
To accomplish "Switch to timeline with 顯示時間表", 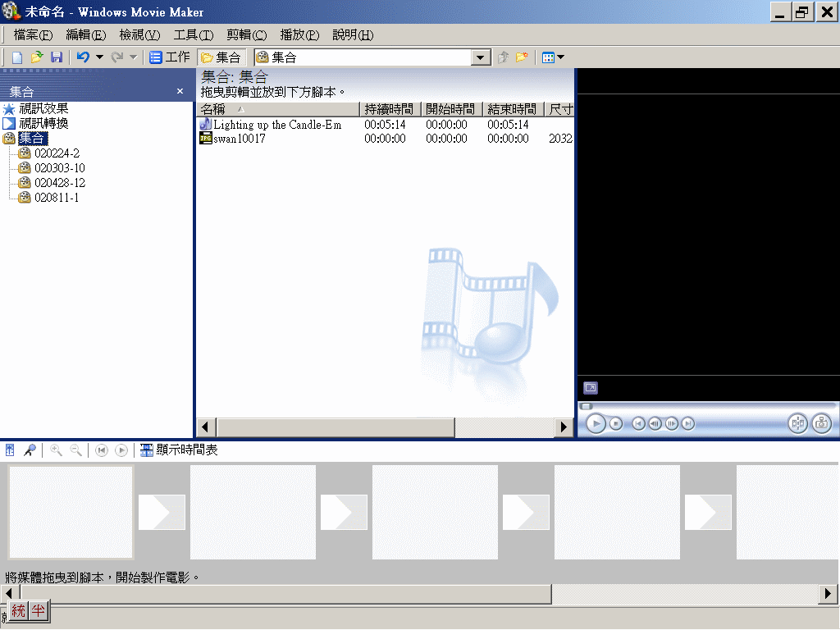I will coord(179,450).
